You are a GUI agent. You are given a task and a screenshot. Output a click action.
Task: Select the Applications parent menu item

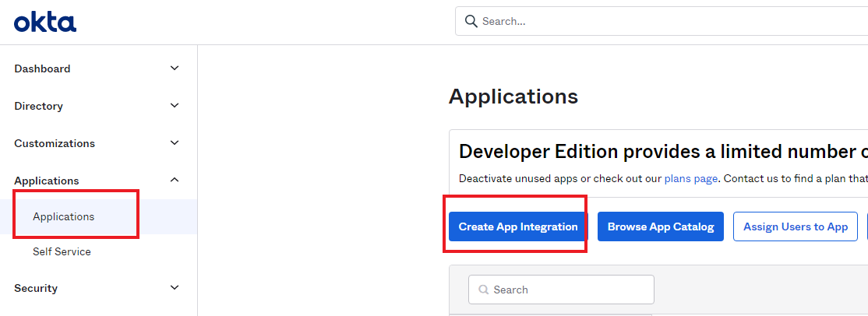pyautogui.click(x=47, y=181)
